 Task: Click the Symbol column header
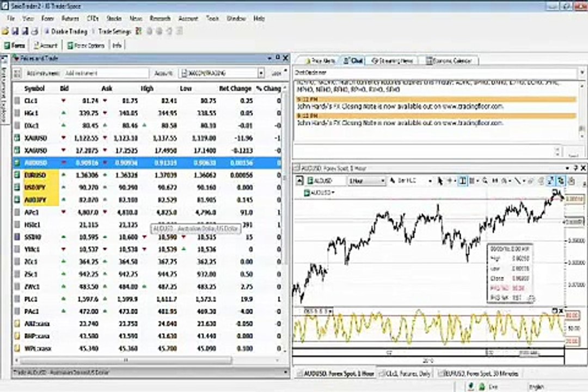pyautogui.click(x=34, y=89)
